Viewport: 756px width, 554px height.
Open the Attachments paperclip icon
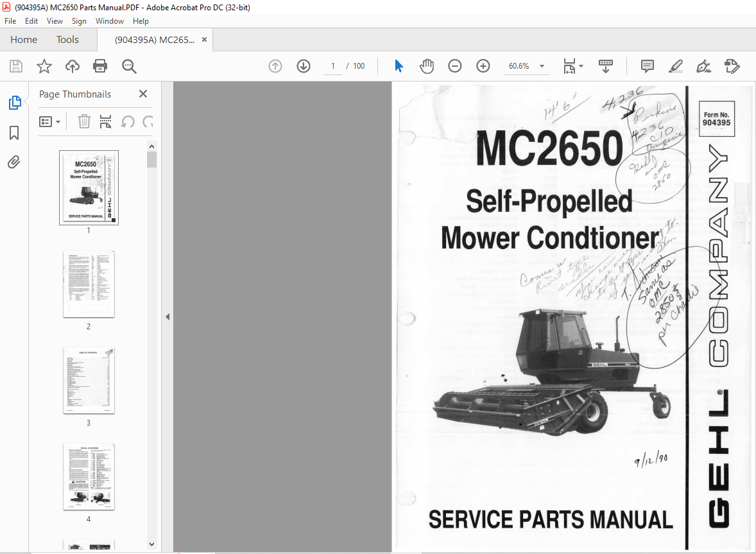coord(14,162)
